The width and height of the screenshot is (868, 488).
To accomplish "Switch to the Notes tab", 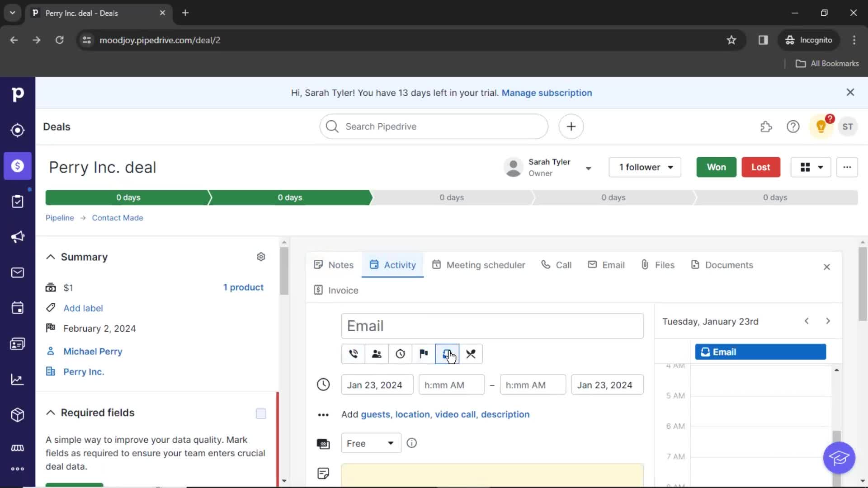I will tap(334, 265).
